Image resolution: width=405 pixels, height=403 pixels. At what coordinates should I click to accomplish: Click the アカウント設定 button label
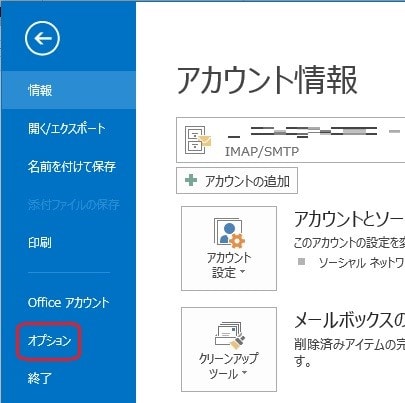pyautogui.click(x=229, y=265)
